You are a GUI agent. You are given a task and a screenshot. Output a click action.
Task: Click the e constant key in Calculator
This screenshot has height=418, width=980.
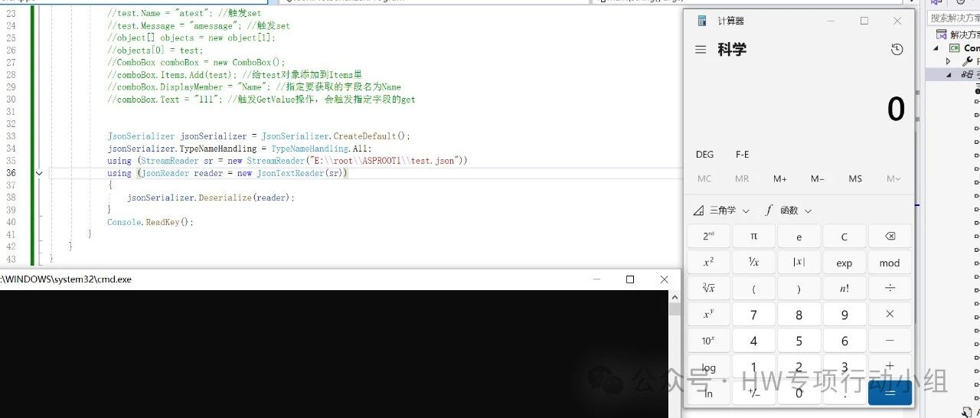pos(799,237)
